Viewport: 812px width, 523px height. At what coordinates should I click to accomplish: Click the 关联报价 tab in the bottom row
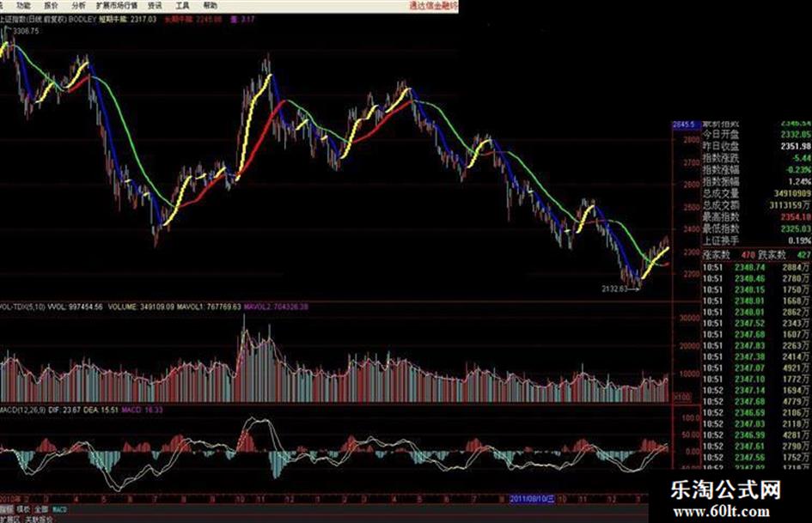(40, 519)
